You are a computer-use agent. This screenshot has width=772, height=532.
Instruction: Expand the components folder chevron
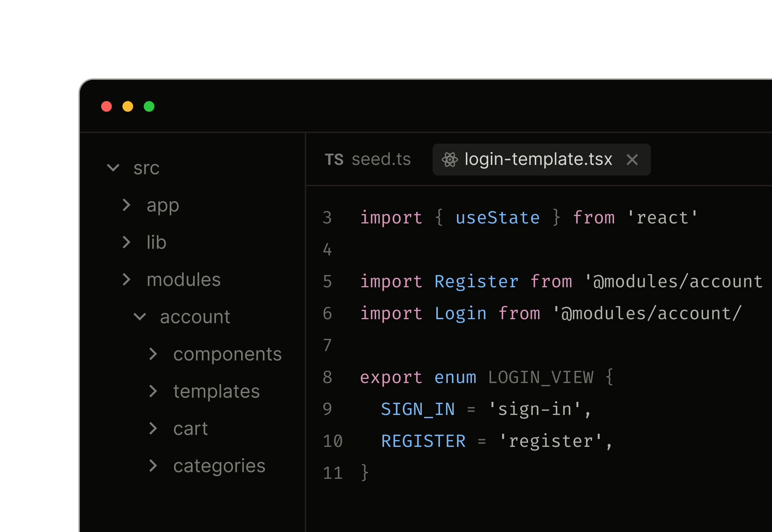153,354
